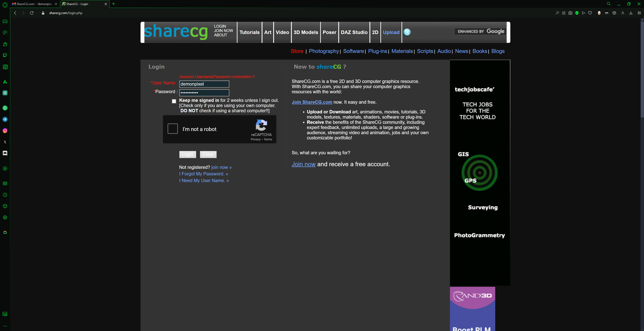Open the Photography category link

324,51
